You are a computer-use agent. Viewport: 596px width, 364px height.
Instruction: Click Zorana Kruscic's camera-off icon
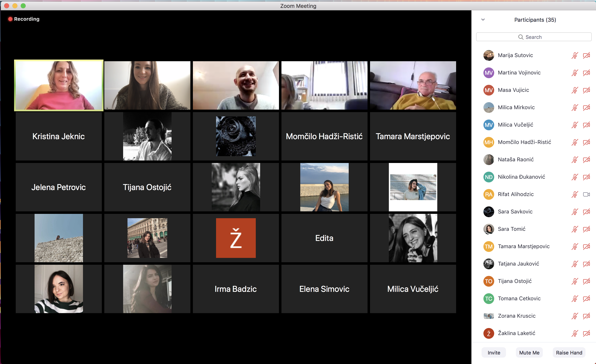(586, 316)
